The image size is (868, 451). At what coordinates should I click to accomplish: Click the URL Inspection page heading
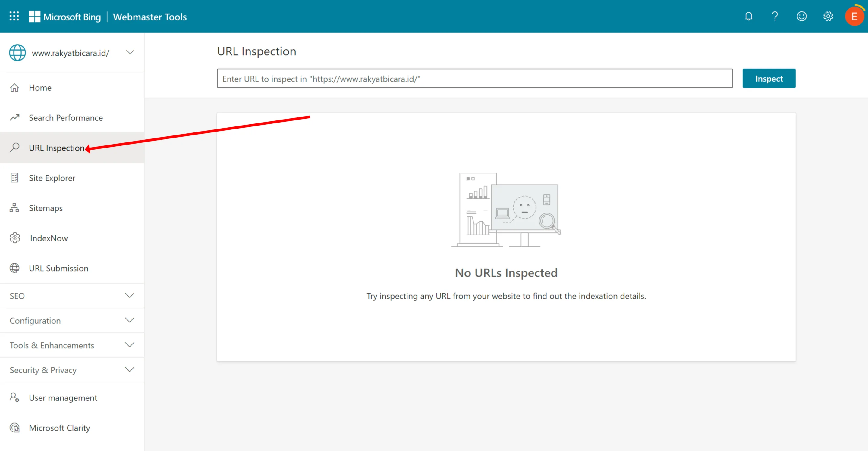pyautogui.click(x=256, y=51)
